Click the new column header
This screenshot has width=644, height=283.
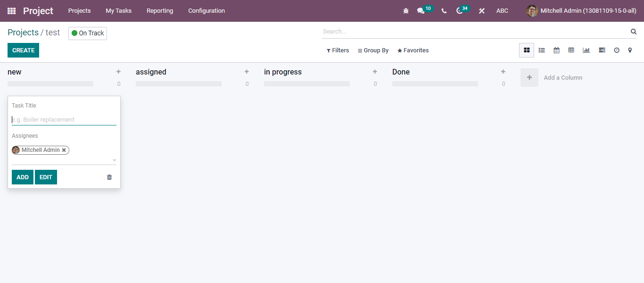tap(15, 72)
